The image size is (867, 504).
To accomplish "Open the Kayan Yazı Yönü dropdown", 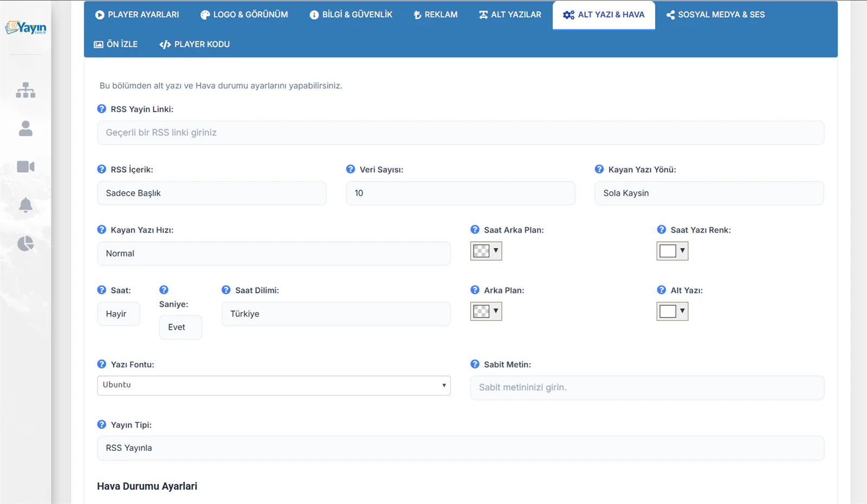I will (x=709, y=193).
